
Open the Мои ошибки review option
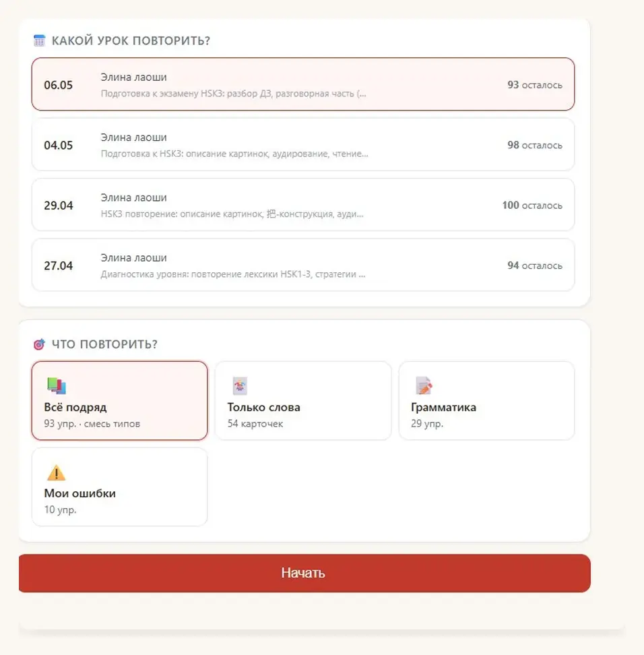click(x=119, y=487)
